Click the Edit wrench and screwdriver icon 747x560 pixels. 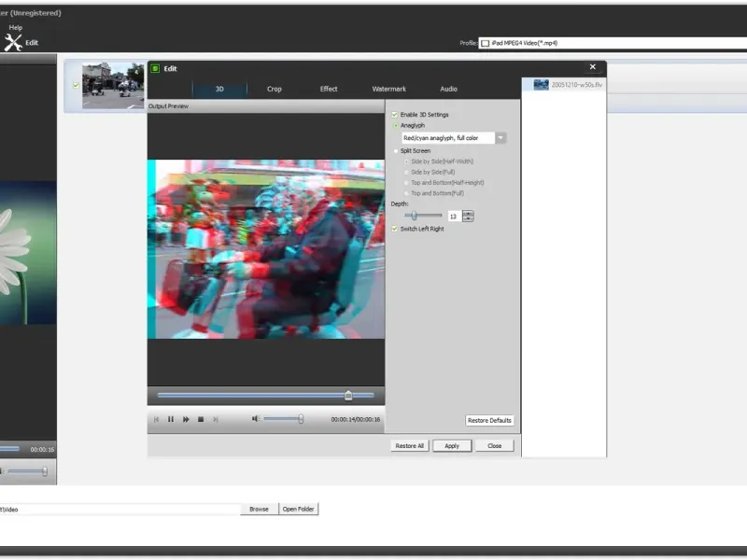coord(13,42)
